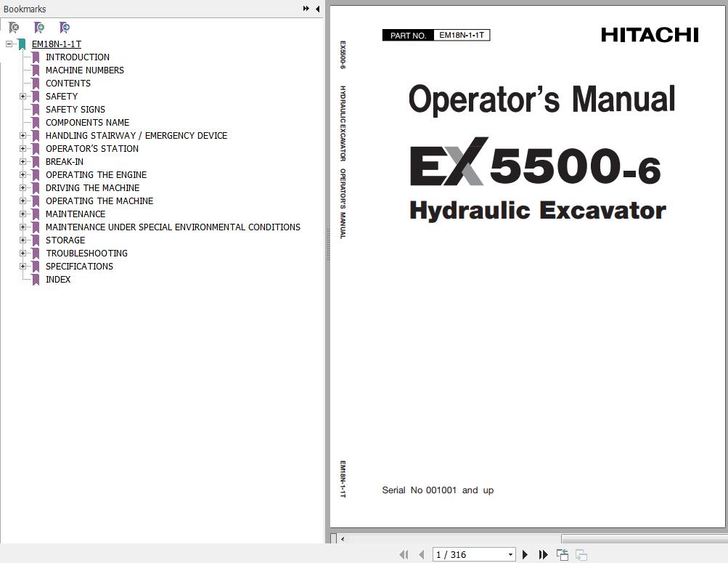The image size is (728, 563).
Task: Click the previous view icon in the navigation bar
Action: point(563,554)
